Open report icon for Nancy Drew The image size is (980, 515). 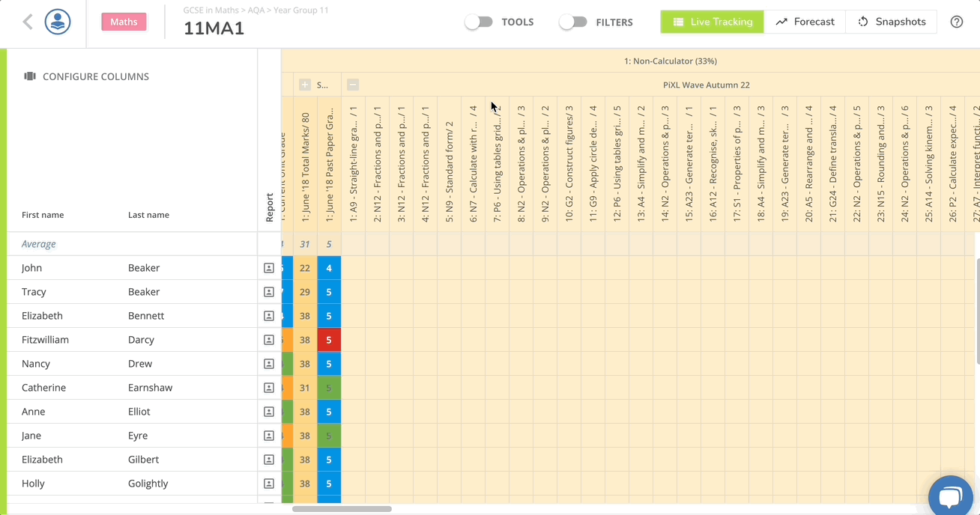click(x=269, y=364)
